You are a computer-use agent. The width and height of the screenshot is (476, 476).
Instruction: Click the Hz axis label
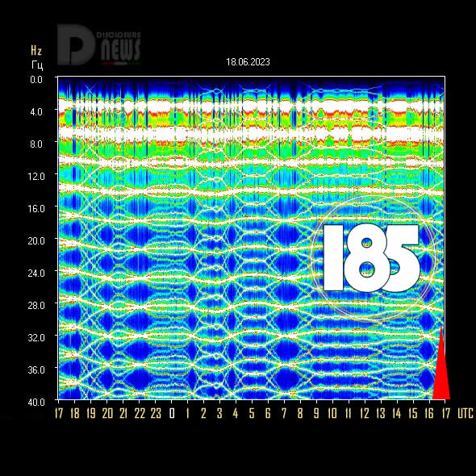click(x=36, y=50)
